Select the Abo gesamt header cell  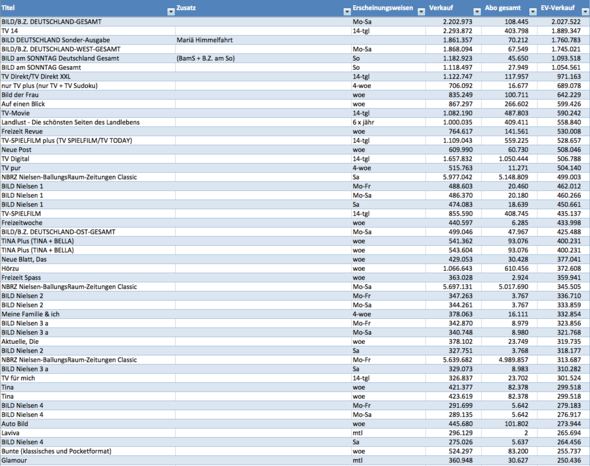pyautogui.click(x=509, y=8)
